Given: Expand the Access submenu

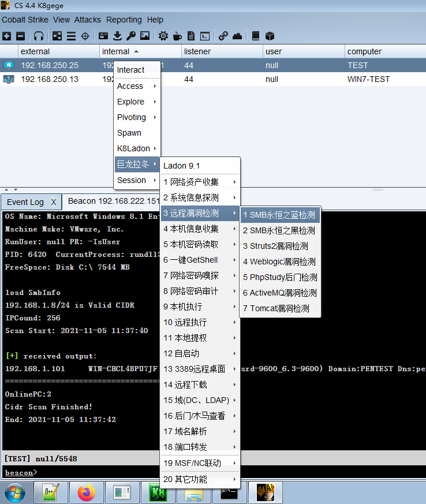Looking at the screenshot, I should (137, 86).
